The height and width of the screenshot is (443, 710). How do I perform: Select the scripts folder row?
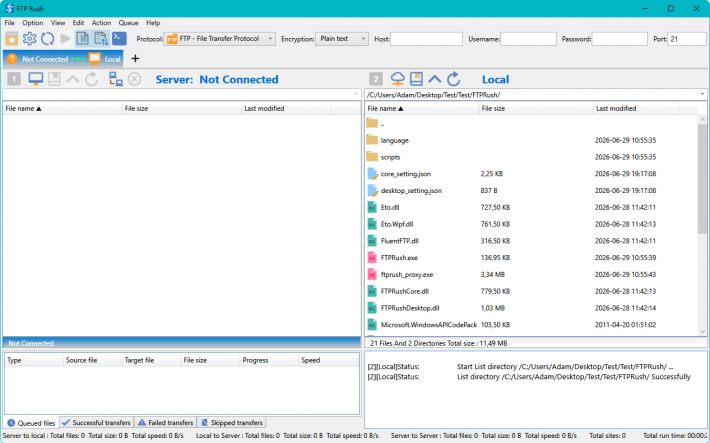point(531,157)
